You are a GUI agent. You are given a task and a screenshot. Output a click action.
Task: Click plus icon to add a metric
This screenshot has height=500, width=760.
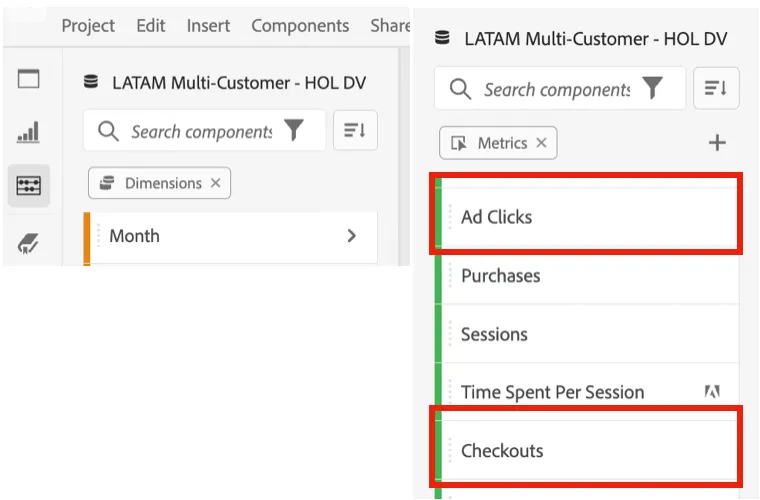(717, 143)
